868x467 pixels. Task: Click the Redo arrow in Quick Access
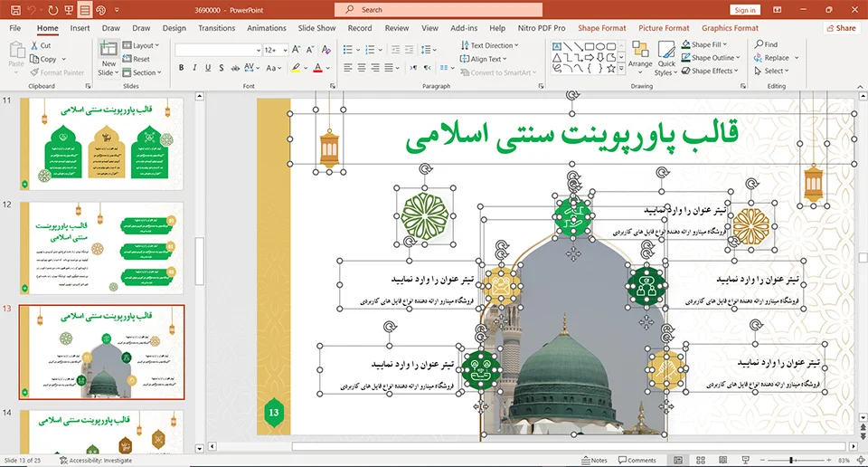53,10
